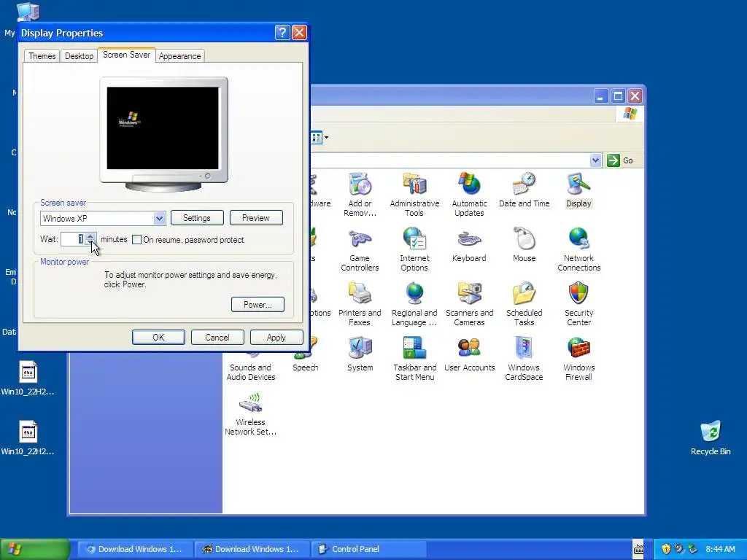Image resolution: width=747 pixels, height=560 pixels.
Task: Open Add or Remove Programs icon
Action: click(360, 195)
